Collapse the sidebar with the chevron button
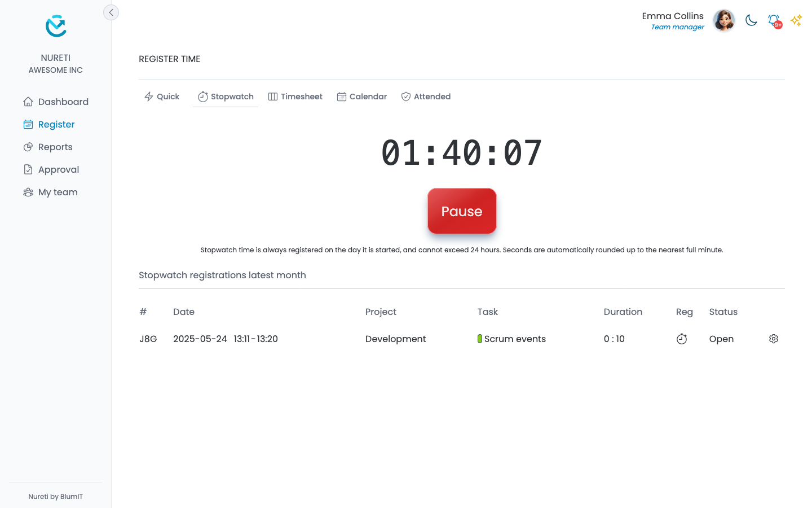Image resolution: width=812 pixels, height=508 pixels. [111, 12]
